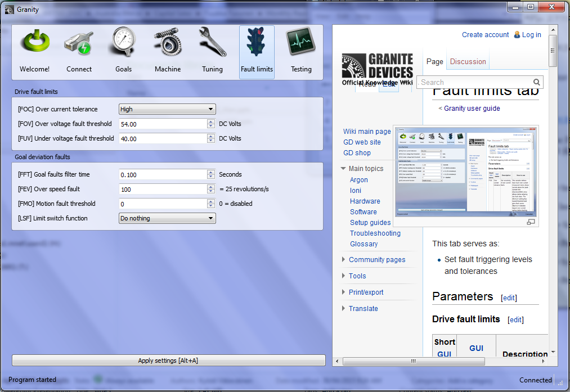Increase Goal faults filter time value

(x=211, y=172)
